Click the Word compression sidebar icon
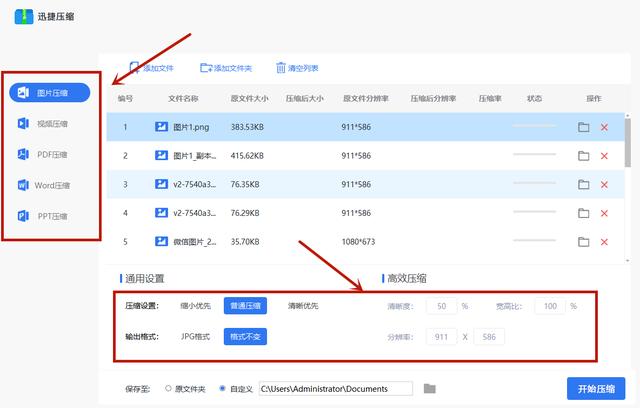 (23, 185)
